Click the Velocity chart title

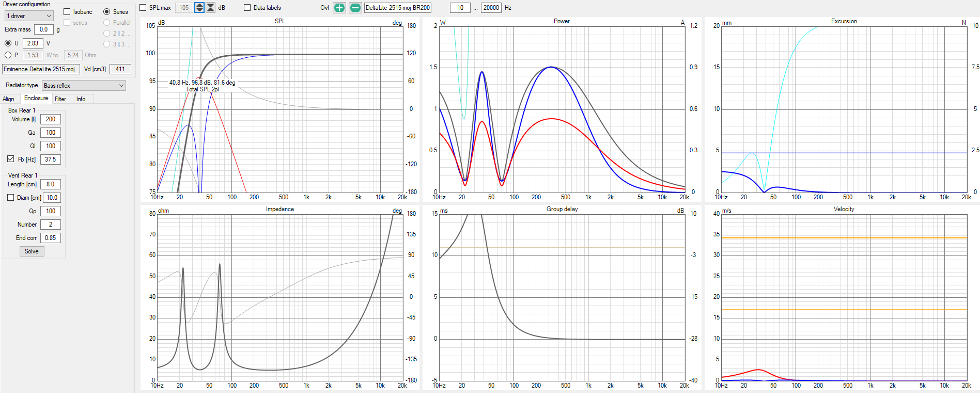pyautogui.click(x=844, y=209)
